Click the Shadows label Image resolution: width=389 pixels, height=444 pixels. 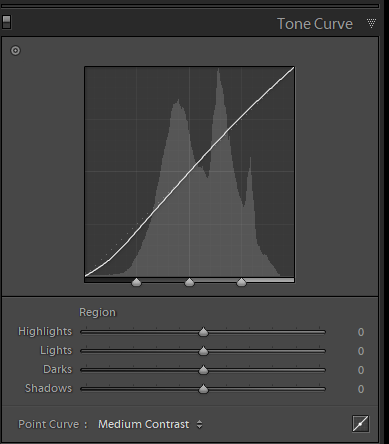click(x=48, y=389)
